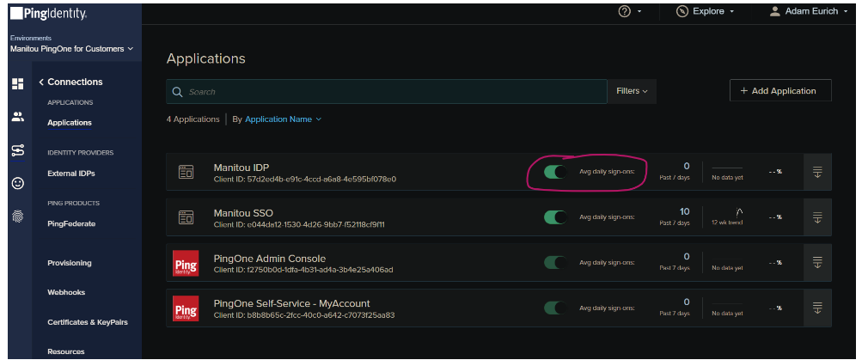The height and width of the screenshot is (360, 868).
Task: Click the PingOne Self-Service Client ID text
Action: coord(304,315)
